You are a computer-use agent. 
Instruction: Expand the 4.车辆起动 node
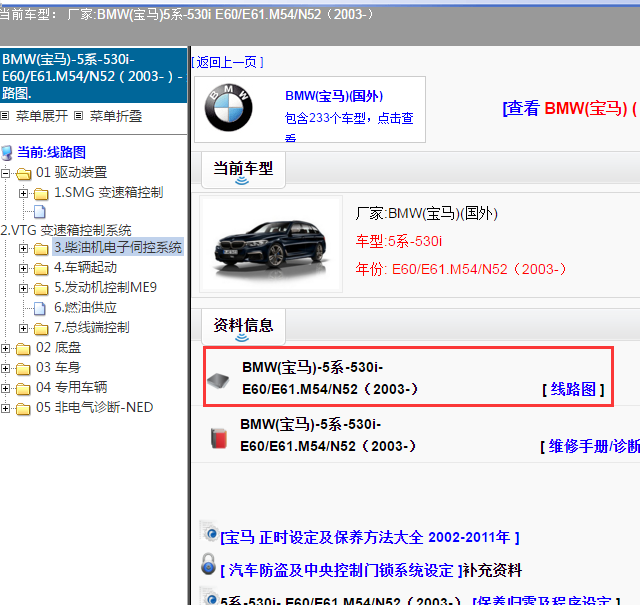click(23, 268)
